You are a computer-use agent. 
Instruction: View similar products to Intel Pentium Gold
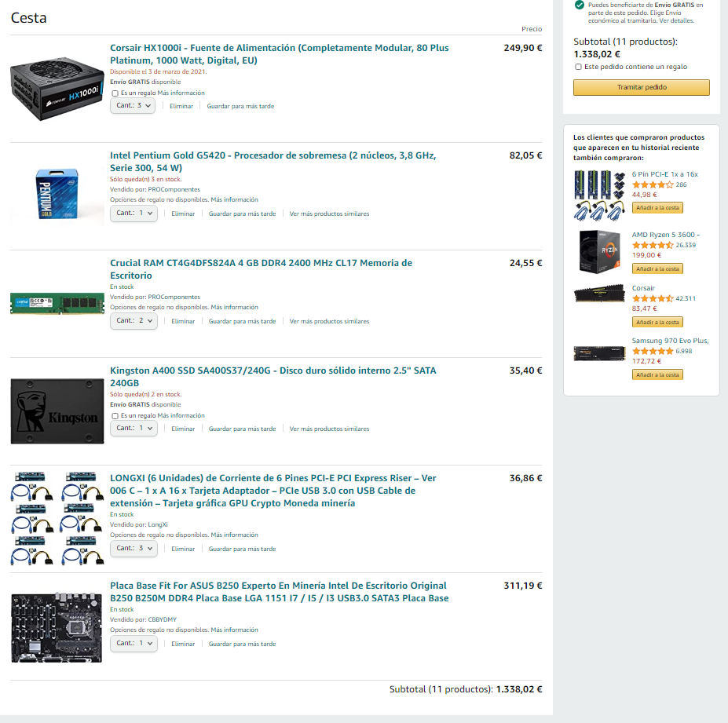click(x=329, y=214)
